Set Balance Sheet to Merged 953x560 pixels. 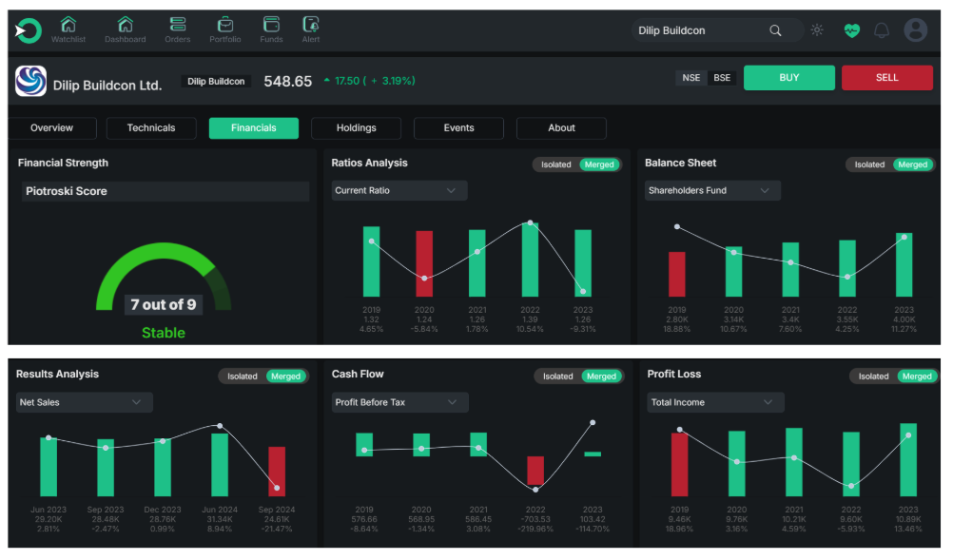[913, 164]
